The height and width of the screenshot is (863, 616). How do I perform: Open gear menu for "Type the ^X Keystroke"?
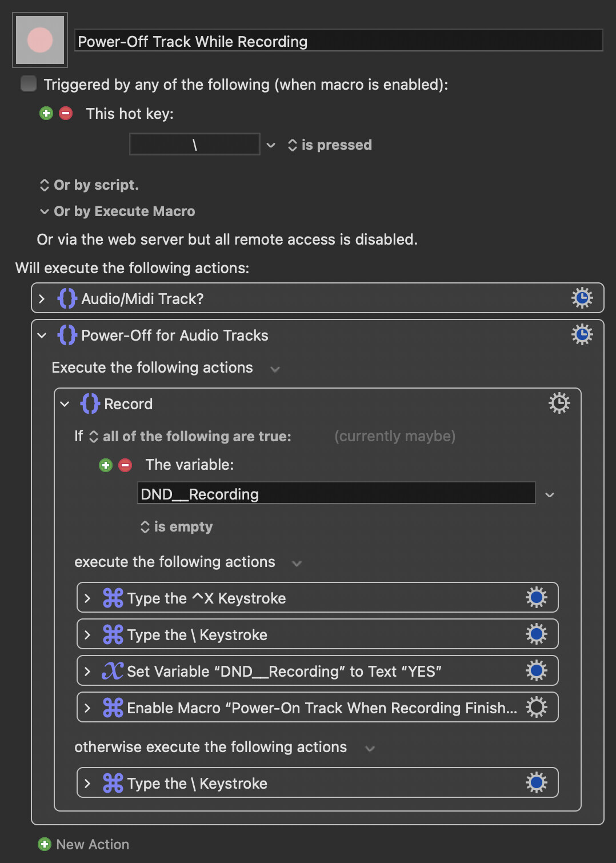[x=536, y=598]
